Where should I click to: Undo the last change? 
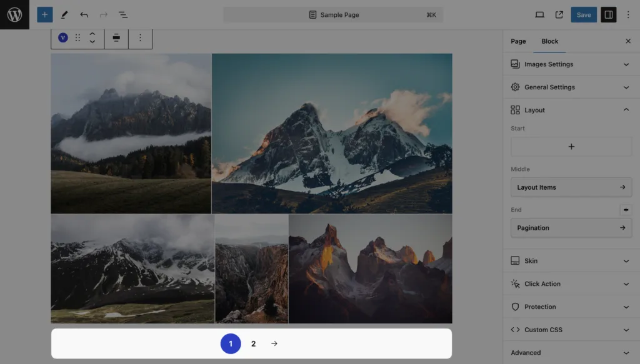(x=84, y=15)
